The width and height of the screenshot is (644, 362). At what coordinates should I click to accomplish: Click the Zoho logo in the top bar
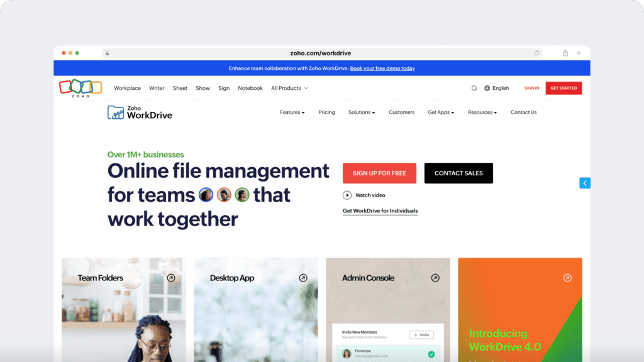[x=80, y=87]
